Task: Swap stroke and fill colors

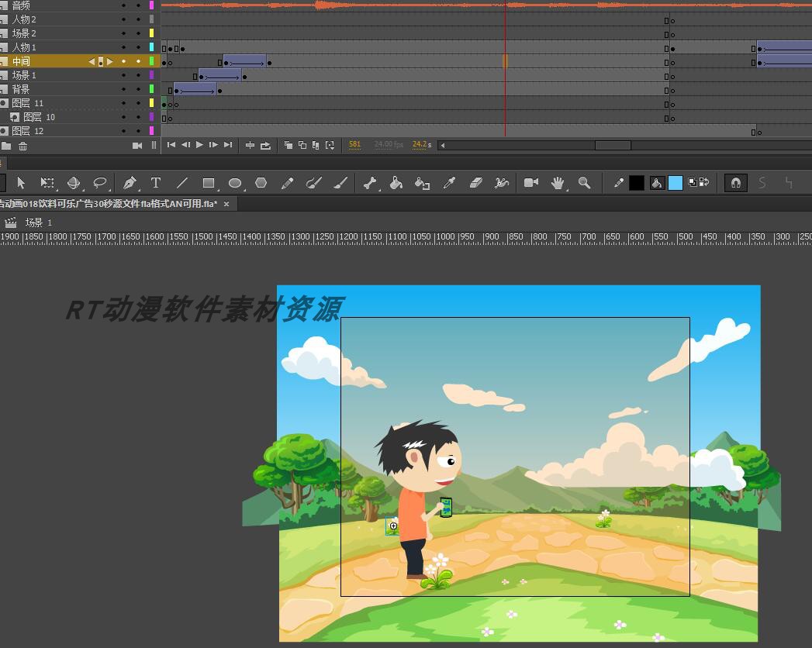Action: [x=704, y=182]
